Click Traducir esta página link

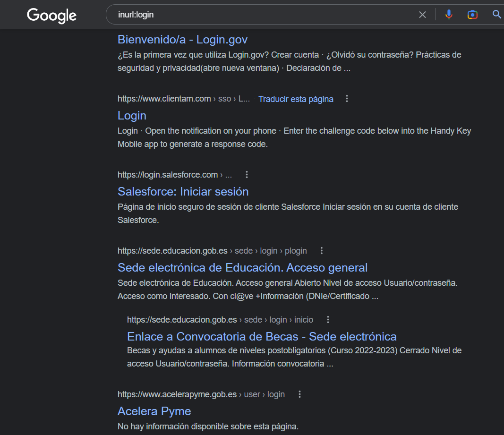[x=296, y=99]
